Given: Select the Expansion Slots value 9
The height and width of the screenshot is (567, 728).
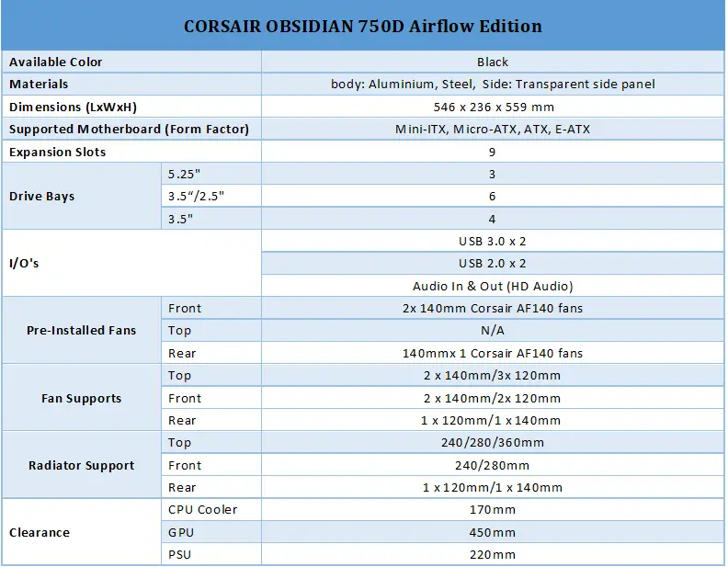Looking at the screenshot, I should pos(492,152).
